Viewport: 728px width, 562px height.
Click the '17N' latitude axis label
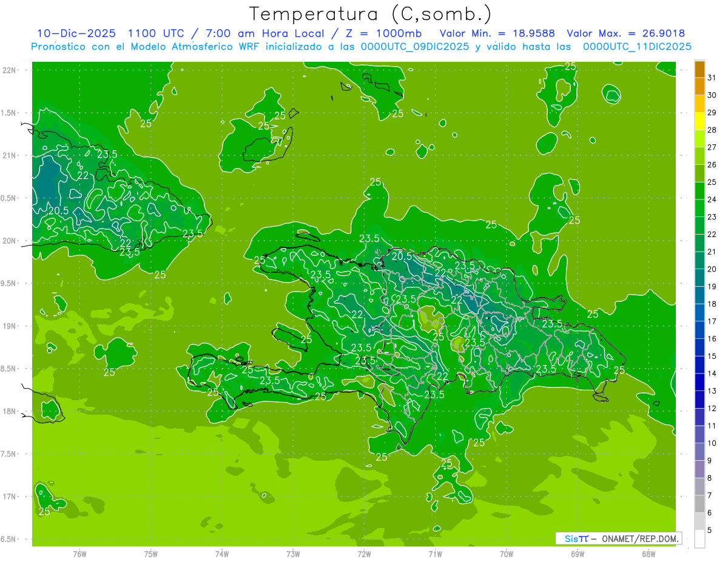[x=10, y=497]
